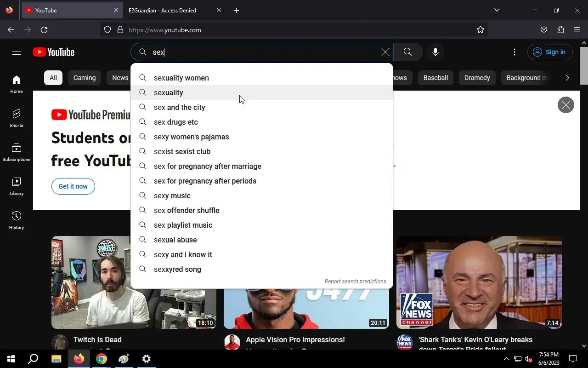Close the YouTube tab
Screen dimensions: 588x368
(x=115, y=10)
